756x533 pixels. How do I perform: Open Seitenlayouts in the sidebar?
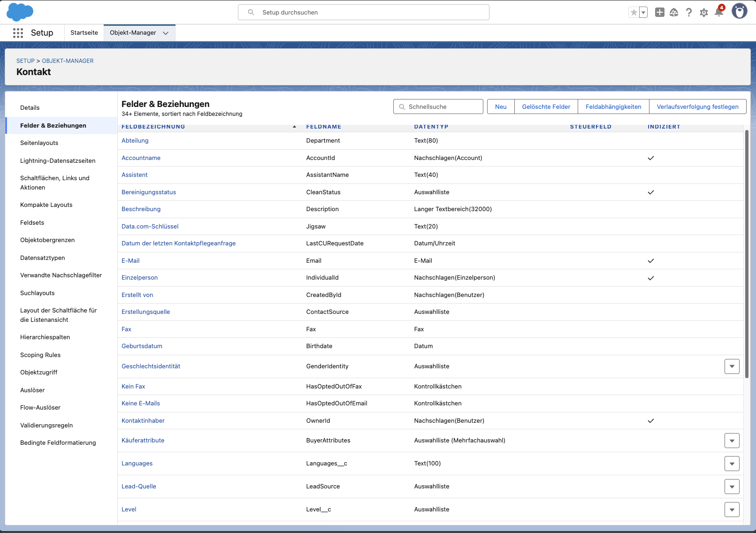(39, 143)
